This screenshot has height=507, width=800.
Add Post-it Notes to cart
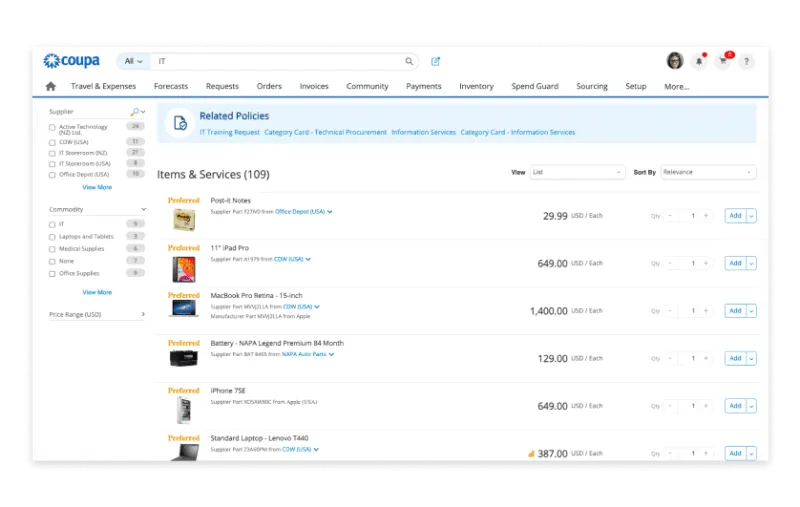coord(735,216)
